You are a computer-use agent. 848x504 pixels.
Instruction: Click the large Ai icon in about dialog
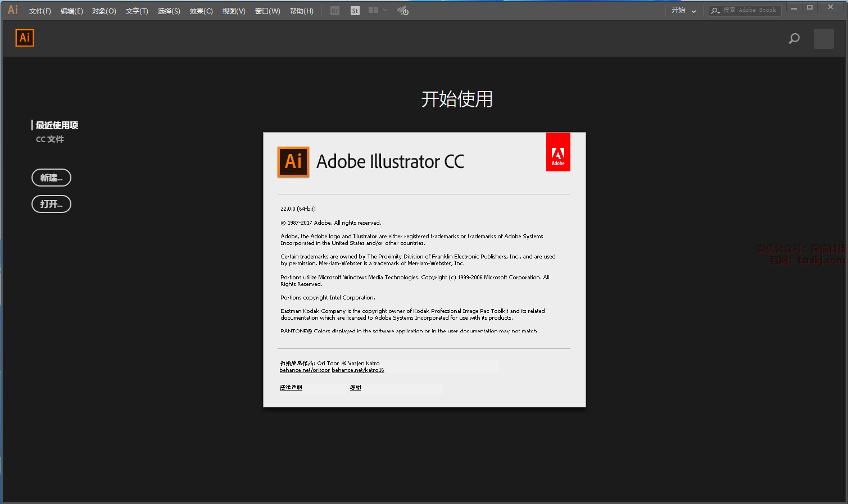pos(293,162)
